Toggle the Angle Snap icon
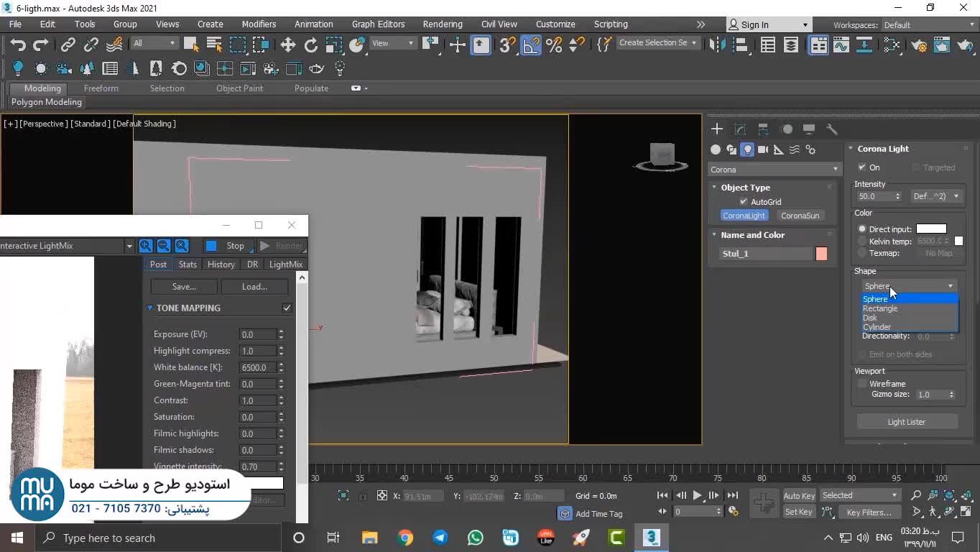 pos(530,45)
